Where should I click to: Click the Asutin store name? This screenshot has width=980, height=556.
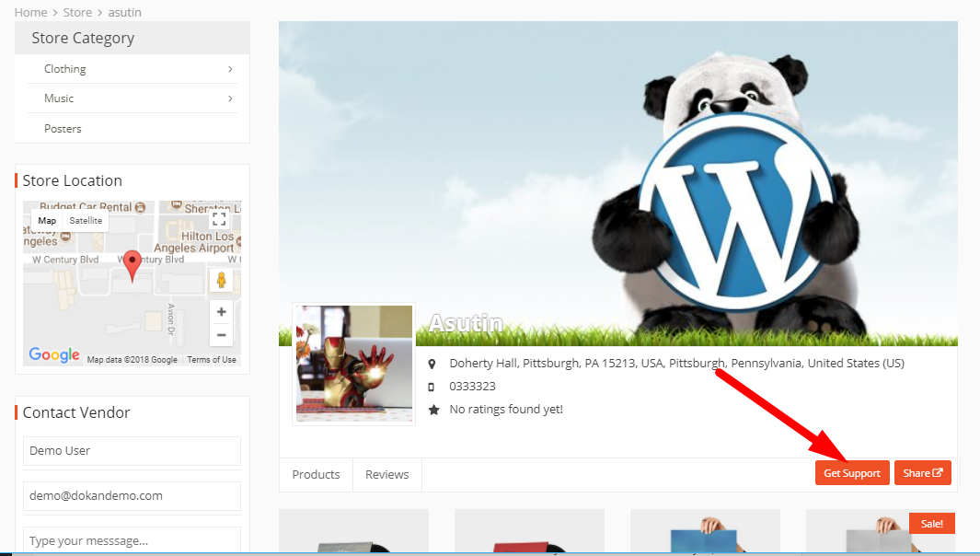(467, 323)
